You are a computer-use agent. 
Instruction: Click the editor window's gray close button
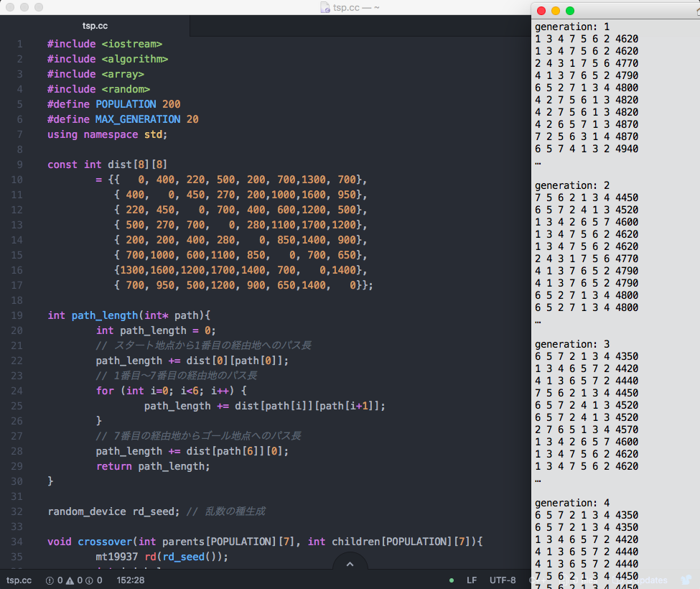pyautogui.click(x=10, y=7)
